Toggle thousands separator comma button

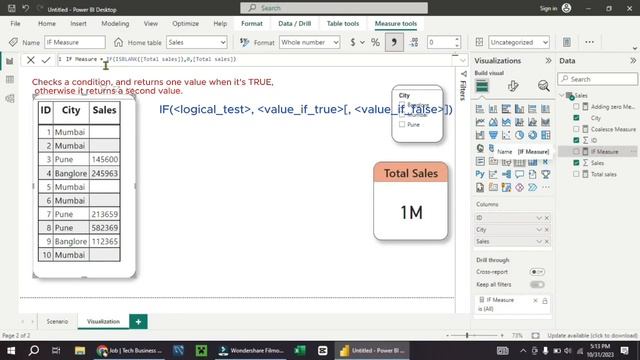[x=394, y=42]
